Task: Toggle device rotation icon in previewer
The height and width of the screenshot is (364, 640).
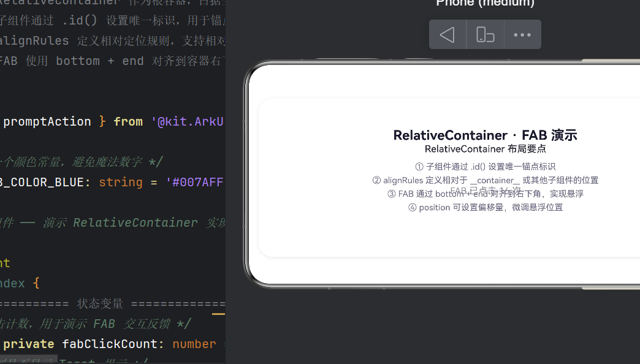Action: click(486, 35)
